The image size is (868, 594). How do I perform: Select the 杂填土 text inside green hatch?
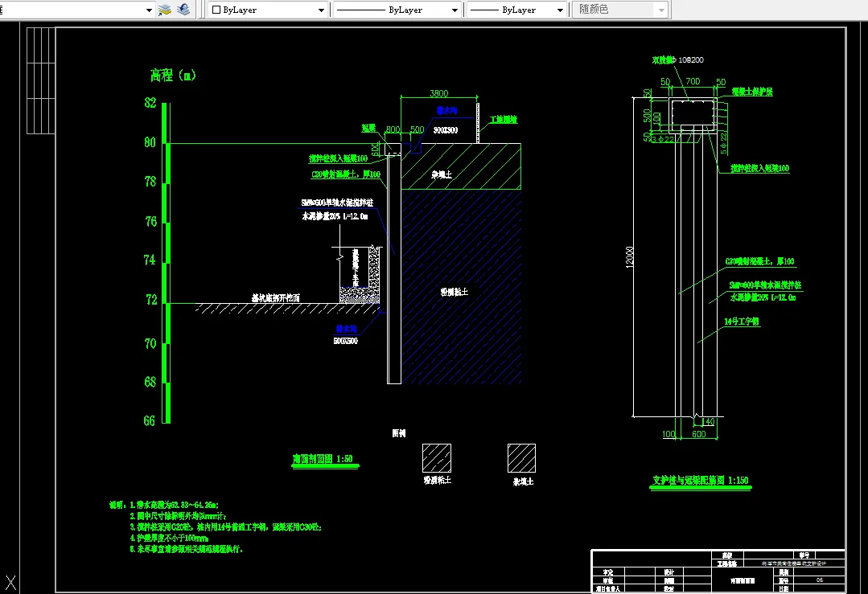click(442, 174)
